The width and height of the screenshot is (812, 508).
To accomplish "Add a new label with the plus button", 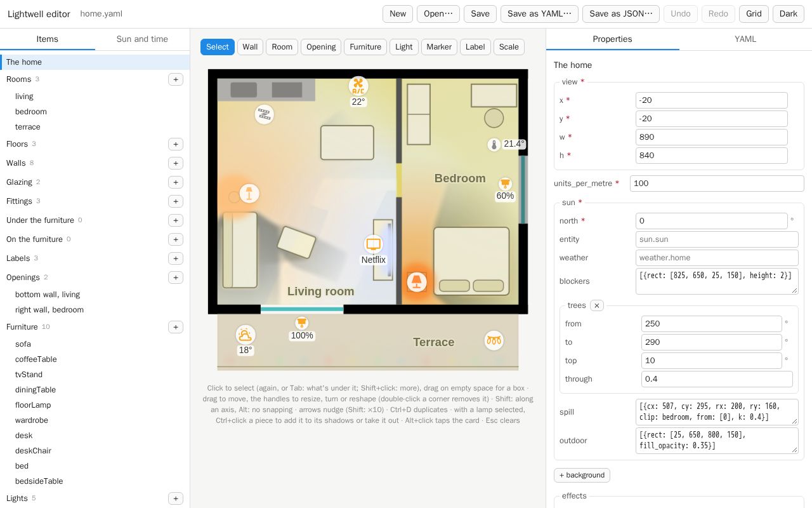I will (176, 258).
